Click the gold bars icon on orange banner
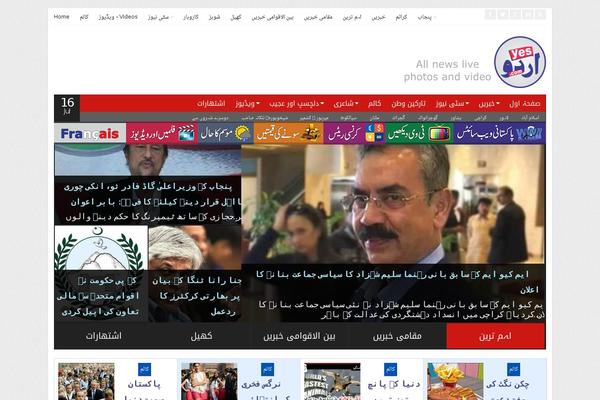 click(x=310, y=134)
